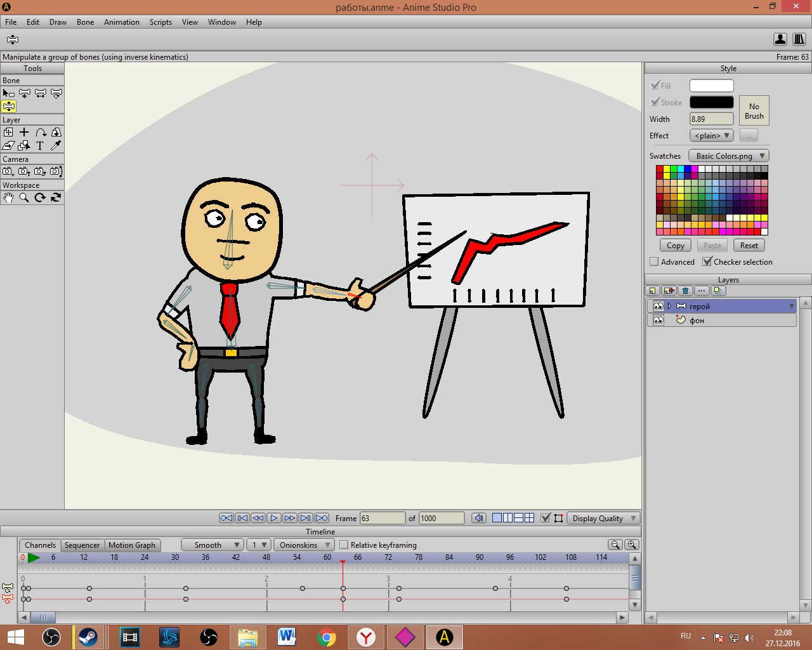Toggle checkbox left of Display Quality
Viewport: 812px width, 650px height.
point(545,518)
